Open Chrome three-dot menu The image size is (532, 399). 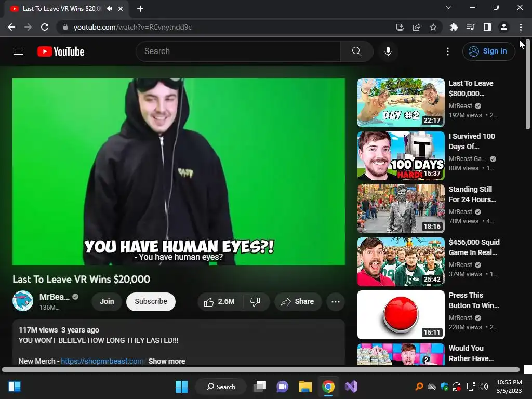click(521, 27)
